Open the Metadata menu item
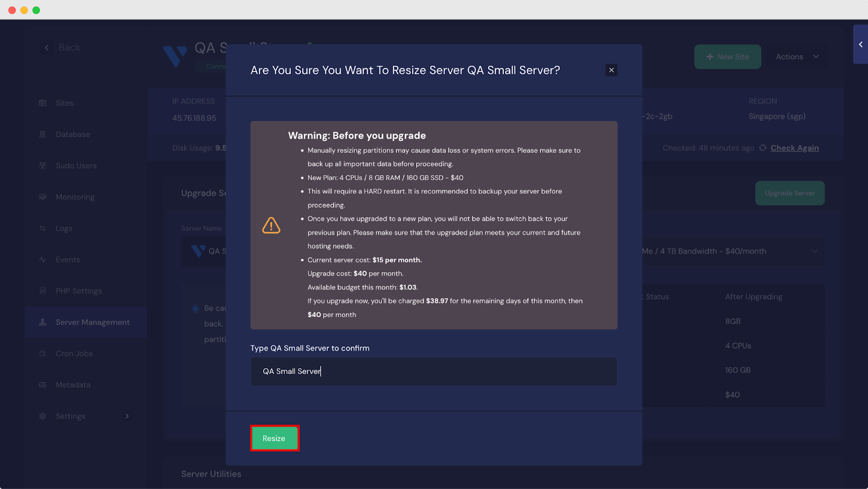868x489 pixels. click(x=73, y=385)
